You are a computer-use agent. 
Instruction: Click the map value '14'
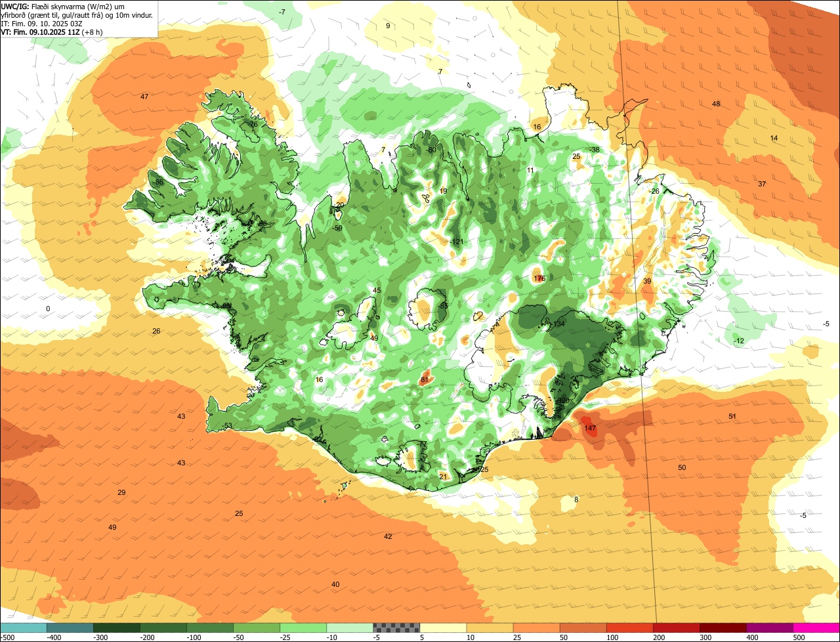point(774,138)
